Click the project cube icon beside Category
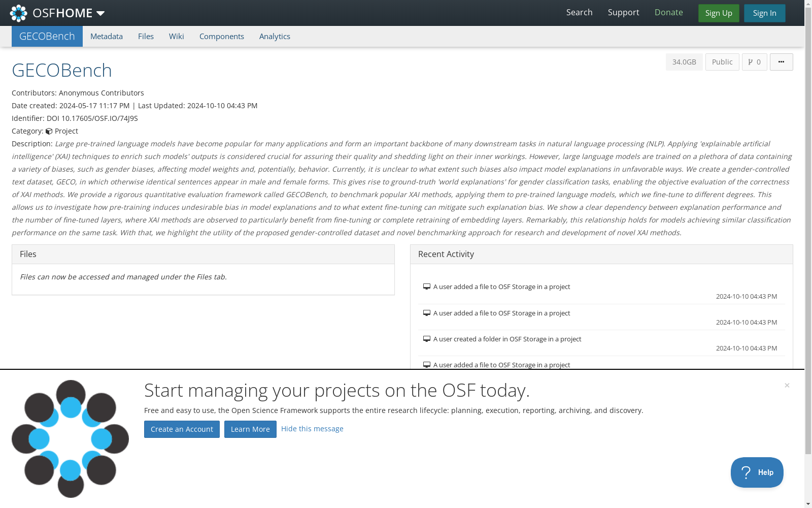 coord(49,131)
